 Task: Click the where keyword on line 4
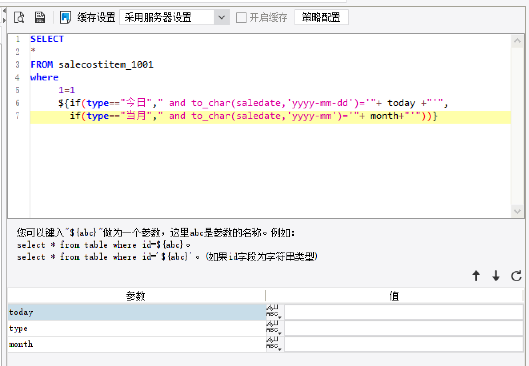(x=44, y=77)
